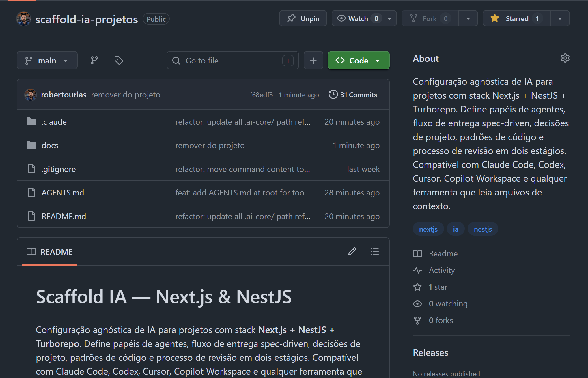Open the AGENTS.md file
The width and height of the screenshot is (588, 378).
pos(63,193)
